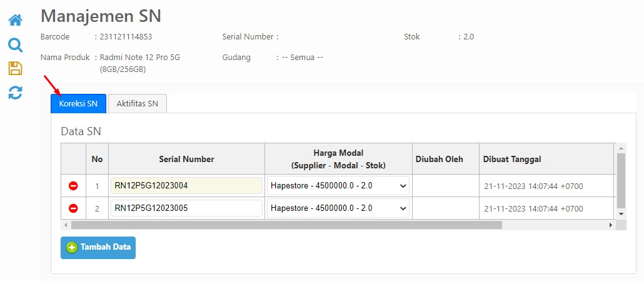This screenshot has width=644, height=281.
Task: Click the up arrow of vertical scrollbar
Action: (x=621, y=148)
